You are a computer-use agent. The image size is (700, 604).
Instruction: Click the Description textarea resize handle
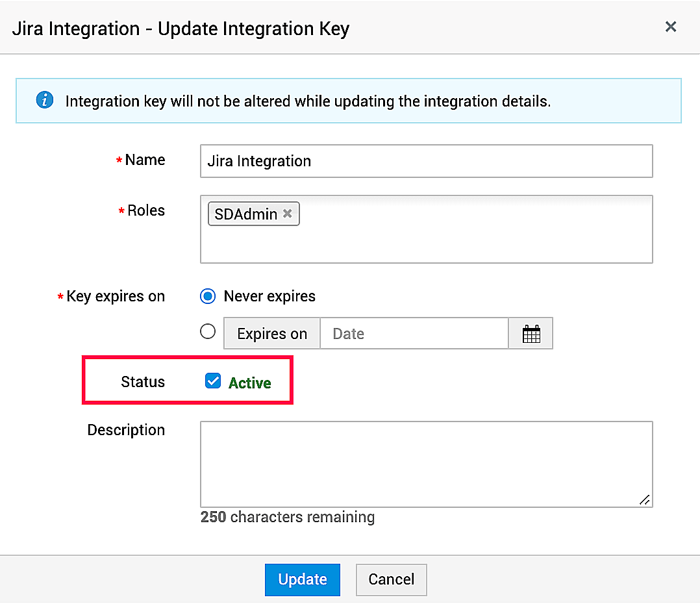click(x=645, y=500)
